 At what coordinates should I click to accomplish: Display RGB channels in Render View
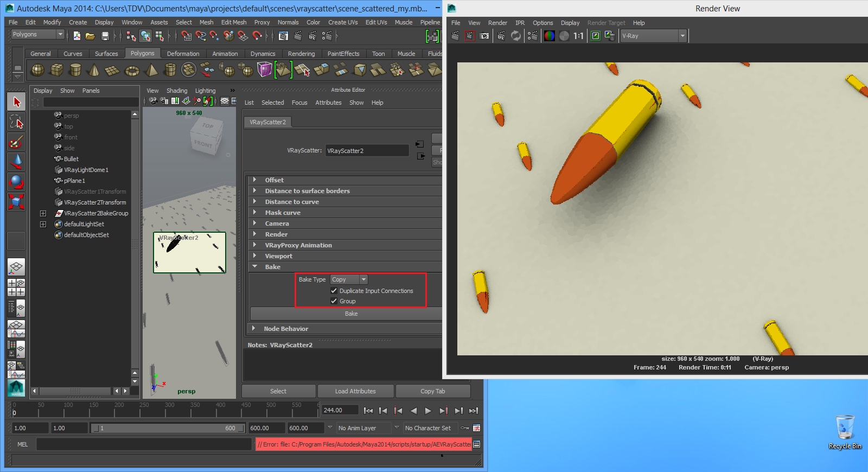(550, 36)
